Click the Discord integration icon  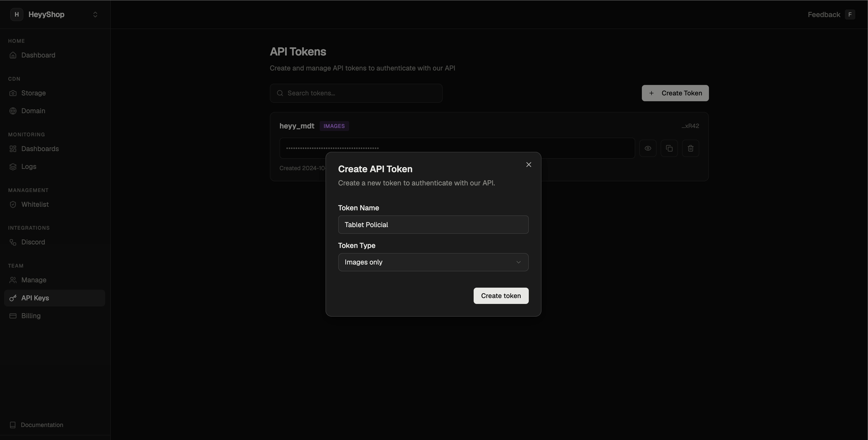[x=13, y=242]
